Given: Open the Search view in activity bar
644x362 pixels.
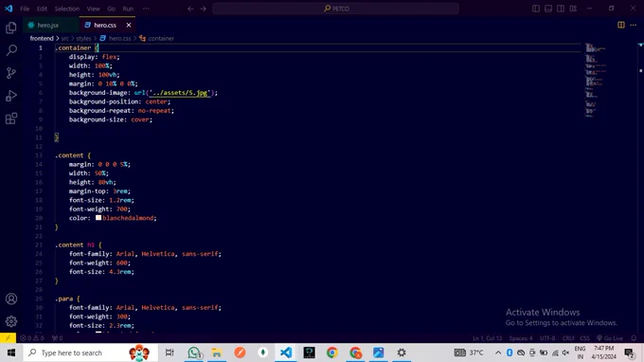Looking at the screenshot, I should click(x=11, y=50).
